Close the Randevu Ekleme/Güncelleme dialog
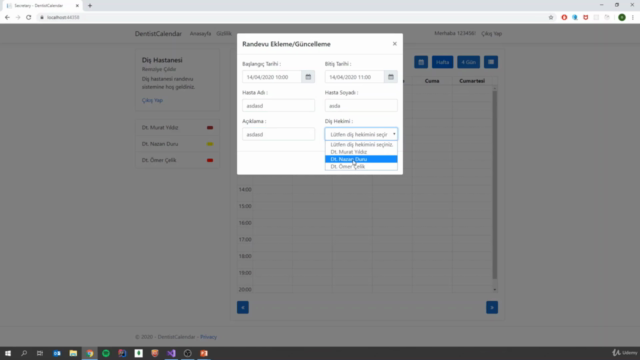This screenshot has height=360, width=640. click(395, 44)
